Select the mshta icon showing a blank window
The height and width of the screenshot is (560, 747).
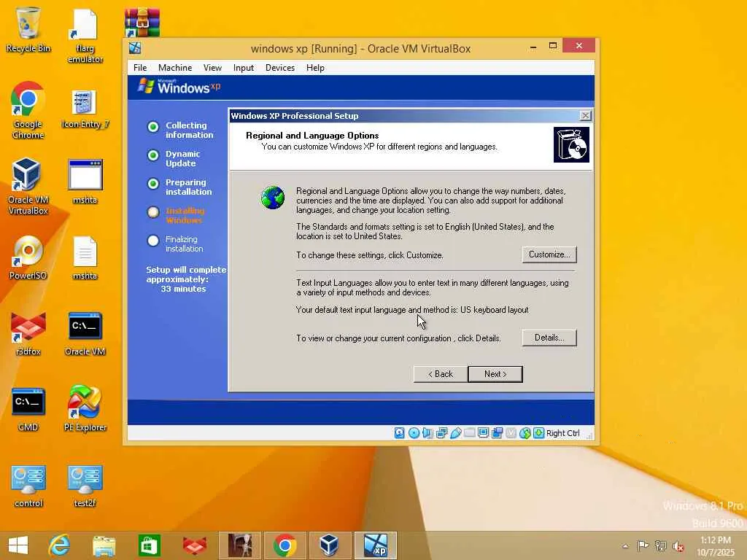pyautogui.click(x=85, y=182)
